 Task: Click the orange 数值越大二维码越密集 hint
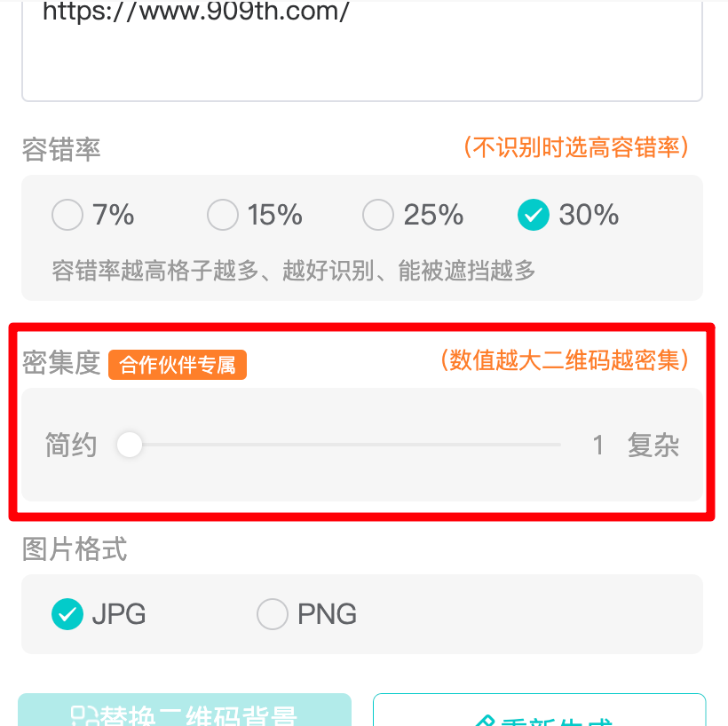(565, 359)
